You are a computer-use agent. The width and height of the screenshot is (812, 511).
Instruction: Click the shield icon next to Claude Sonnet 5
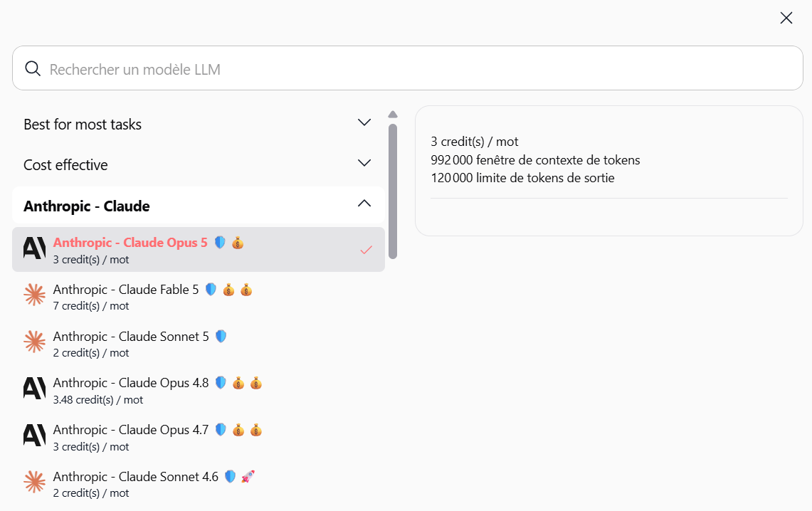click(221, 336)
